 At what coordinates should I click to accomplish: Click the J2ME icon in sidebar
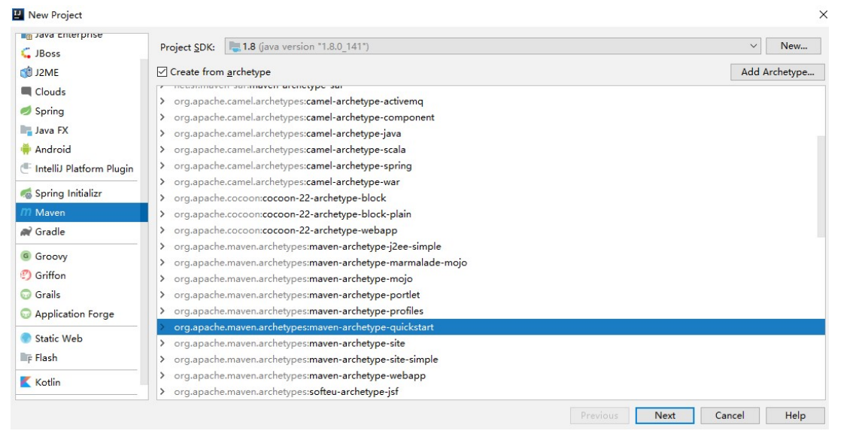coord(26,72)
